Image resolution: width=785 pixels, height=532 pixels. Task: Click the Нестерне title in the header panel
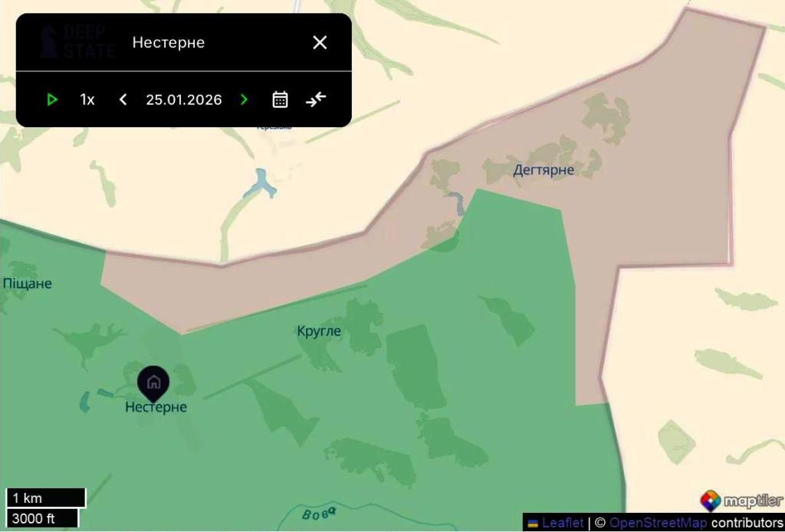tap(168, 42)
